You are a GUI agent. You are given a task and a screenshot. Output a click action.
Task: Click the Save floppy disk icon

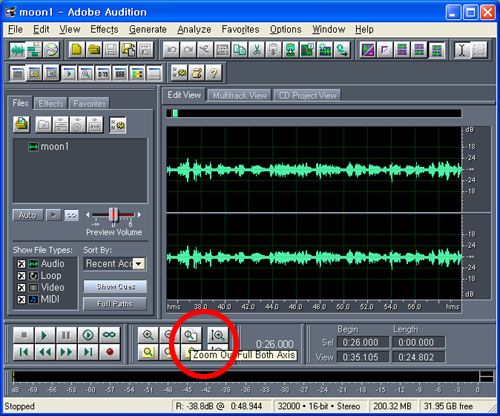point(111,50)
